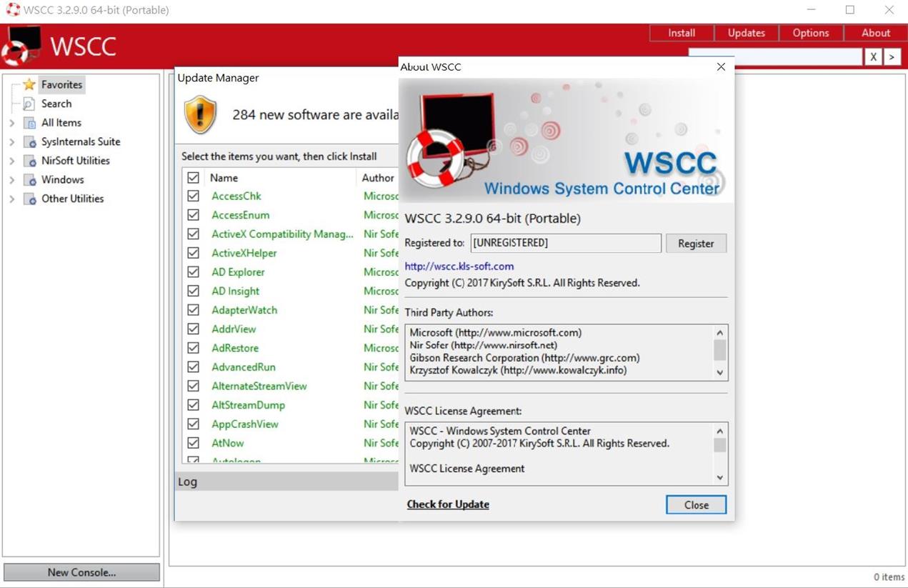Viewport: 908px width, 588px height.
Task: Uncheck the AdRestore checkbox
Action: click(193, 348)
